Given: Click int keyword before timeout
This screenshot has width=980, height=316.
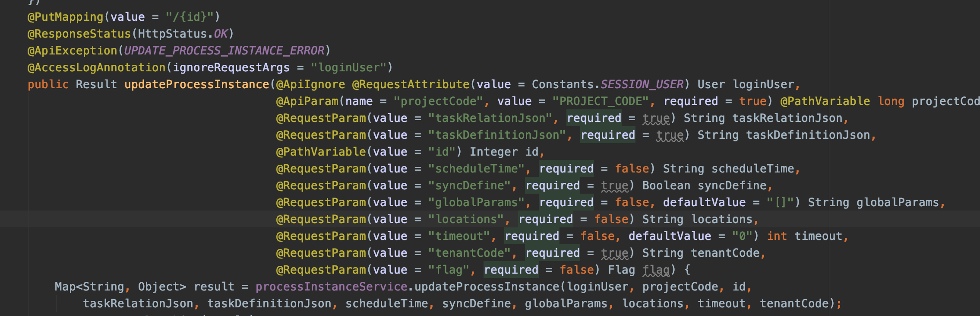Looking at the screenshot, I should [777, 236].
